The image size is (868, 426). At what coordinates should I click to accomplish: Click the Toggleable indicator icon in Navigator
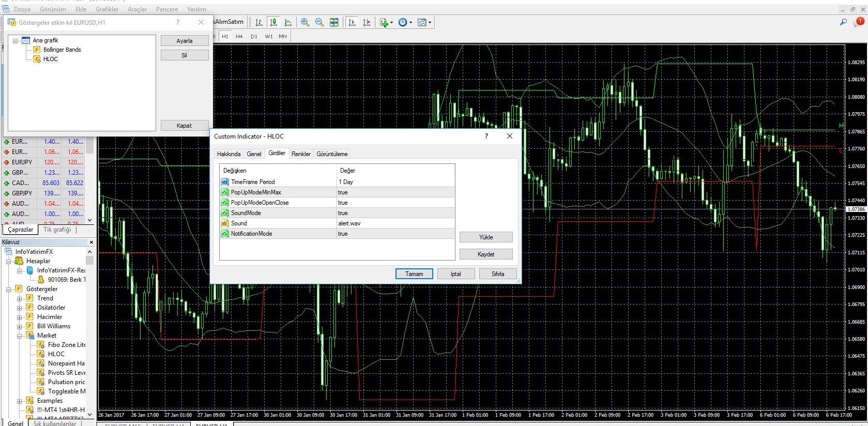coord(40,391)
